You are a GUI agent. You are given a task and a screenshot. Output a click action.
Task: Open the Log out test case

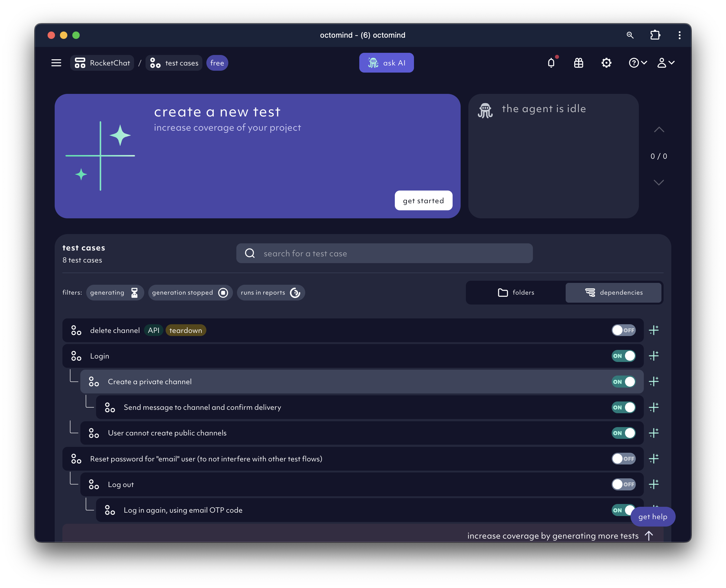pyautogui.click(x=361, y=485)
